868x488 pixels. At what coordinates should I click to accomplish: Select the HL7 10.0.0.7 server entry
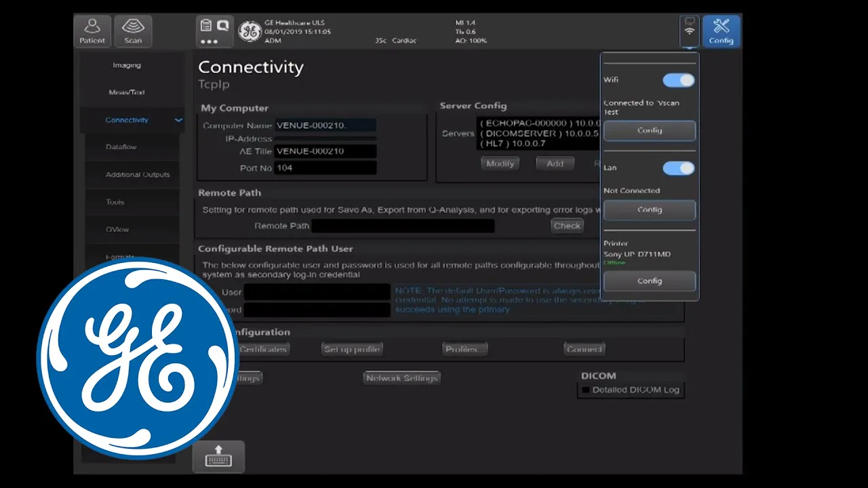coord(514,144)
